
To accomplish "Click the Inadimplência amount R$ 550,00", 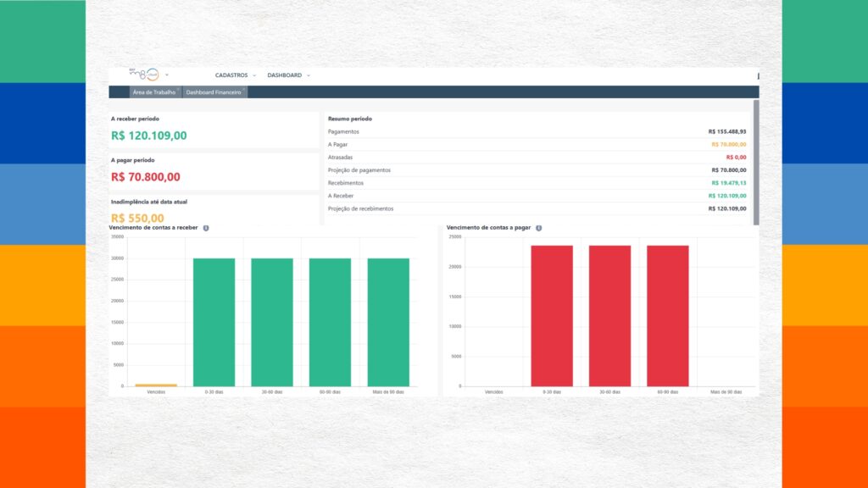I will pos(137,218).
